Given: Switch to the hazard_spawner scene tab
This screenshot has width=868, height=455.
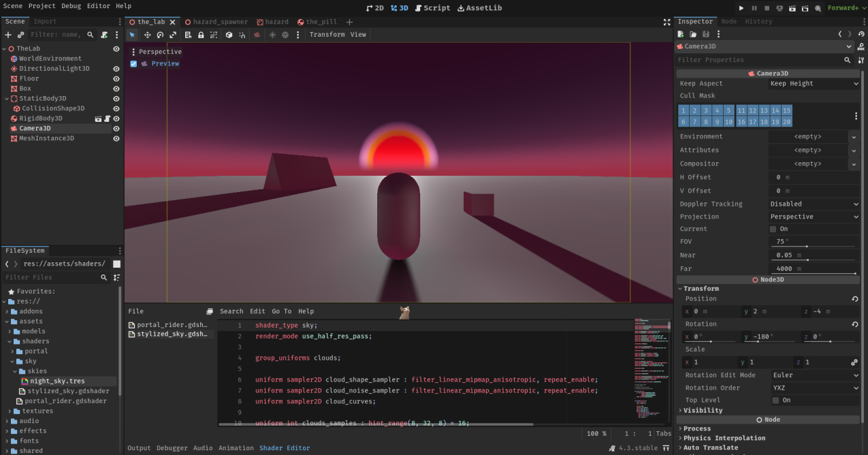Looking at the screenshot, I should coord(216,21).
